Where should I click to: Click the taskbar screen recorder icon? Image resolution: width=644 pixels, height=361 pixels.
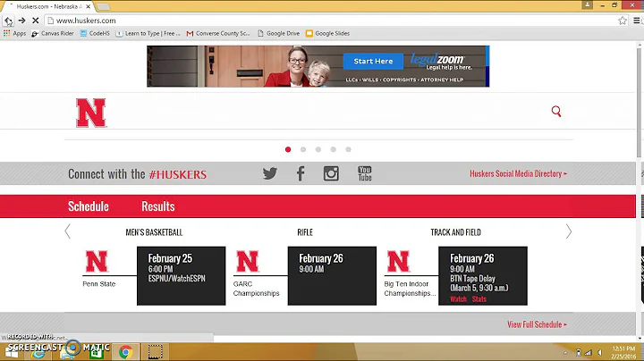pyautogui.click(x=156, y=352)
